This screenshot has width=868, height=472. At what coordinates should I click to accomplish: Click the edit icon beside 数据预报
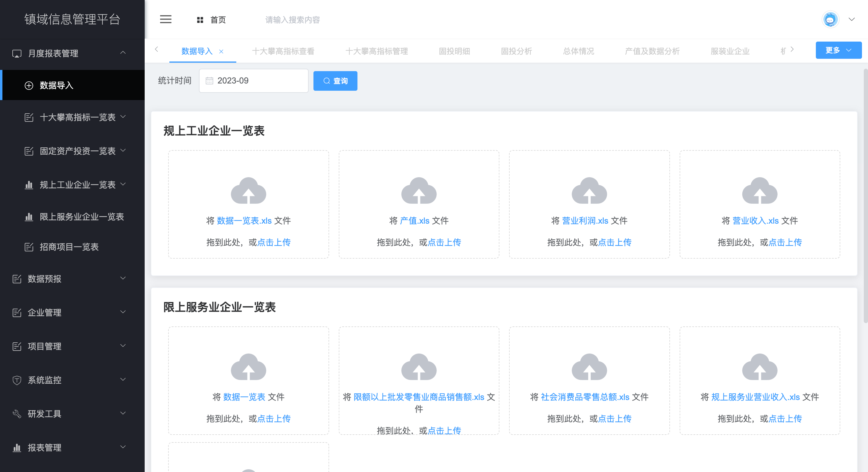pyautogui.click(x=17, y=279)
